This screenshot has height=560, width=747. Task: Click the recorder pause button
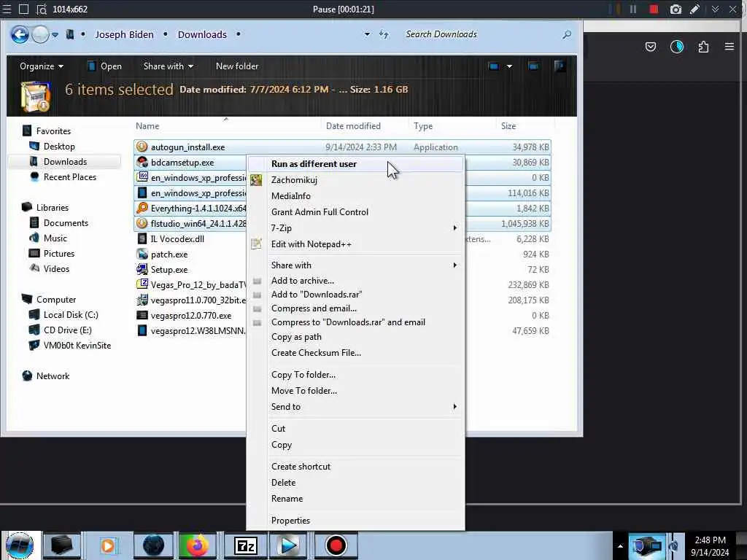pyautogui.click(x=633, y=9)
